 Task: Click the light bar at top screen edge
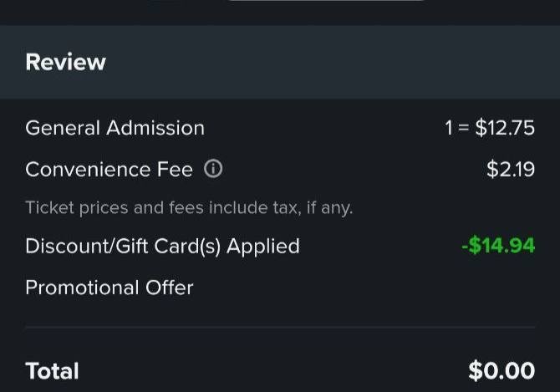pos(326,2)
